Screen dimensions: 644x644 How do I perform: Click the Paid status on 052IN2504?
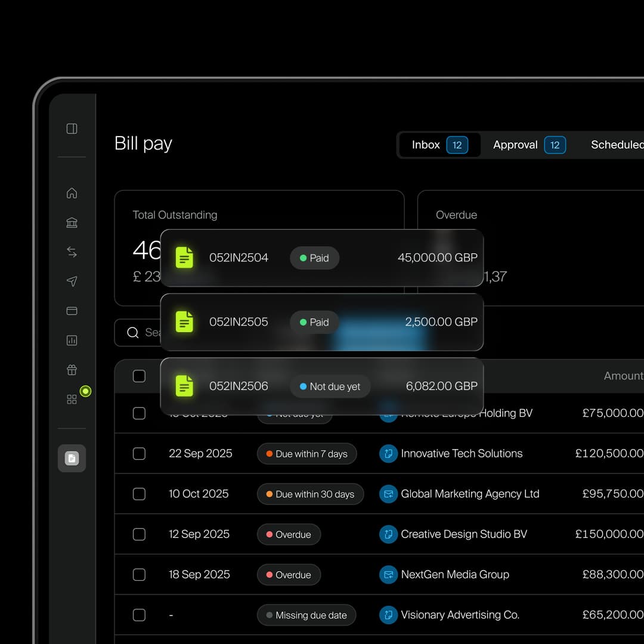[315, 258]
